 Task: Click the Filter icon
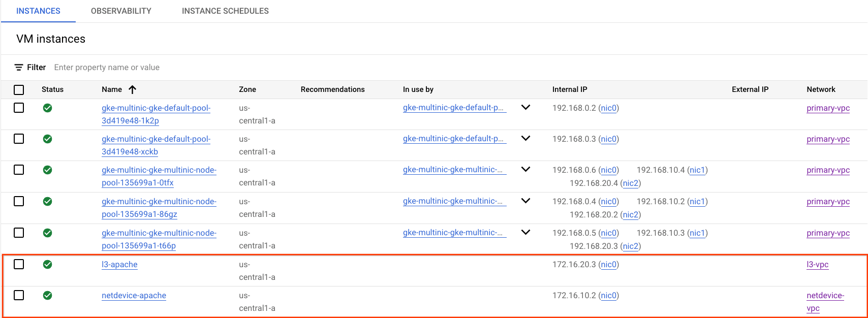coord(19,68)
